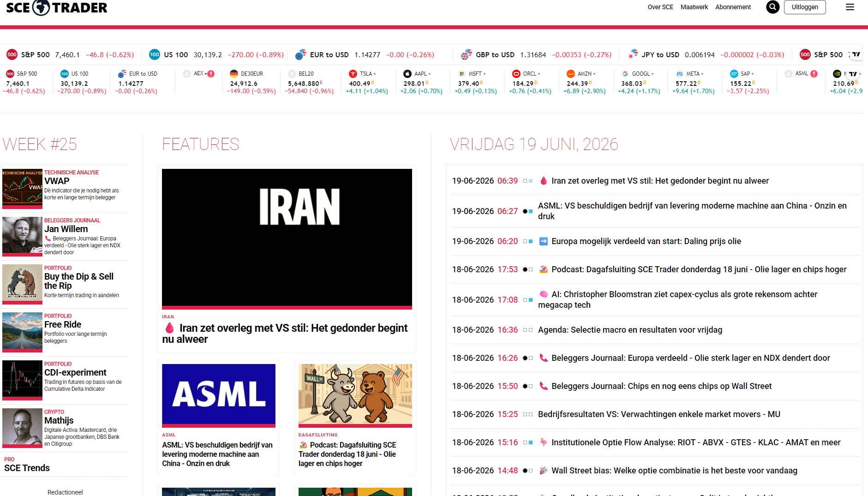Click the Uitloggen button
868x496 pixels.
[805, 7]
